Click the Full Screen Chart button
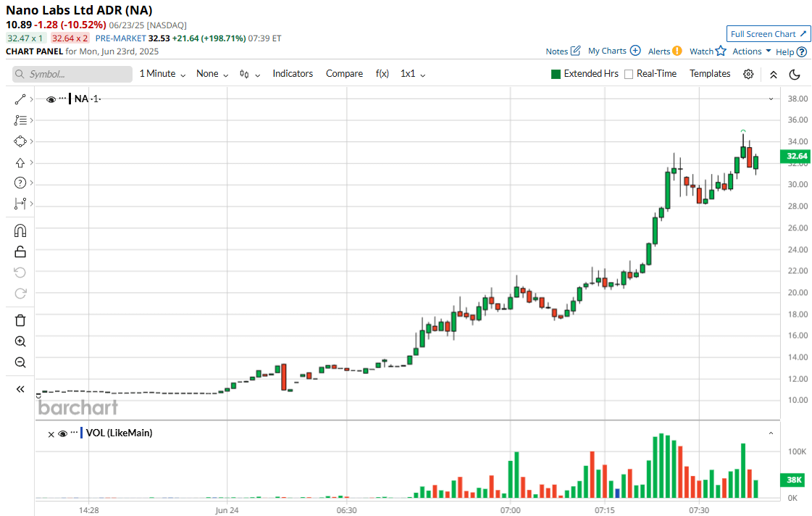Image resolution: width=812 pixels, height=516 pixels. pyautogui.click(x=768, y=34)
